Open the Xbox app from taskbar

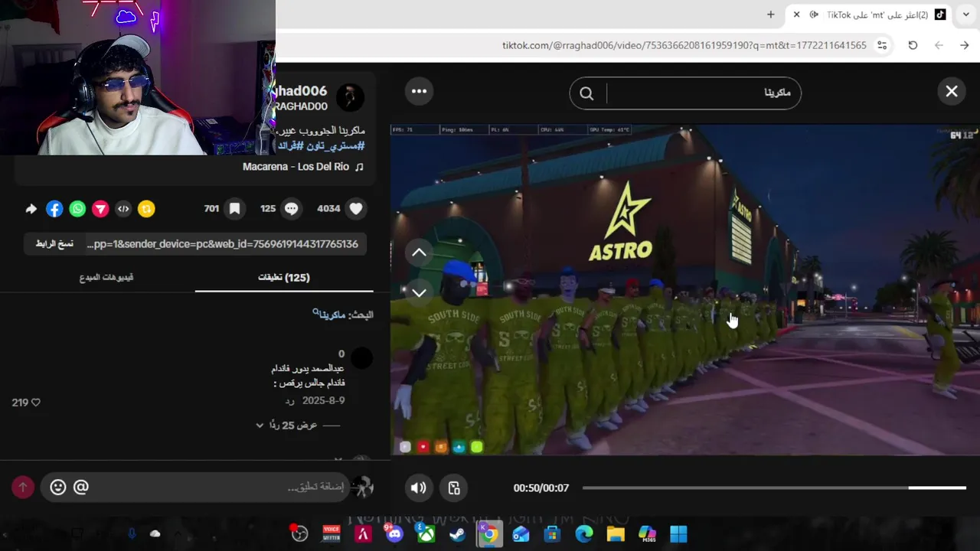coord(426,533)
